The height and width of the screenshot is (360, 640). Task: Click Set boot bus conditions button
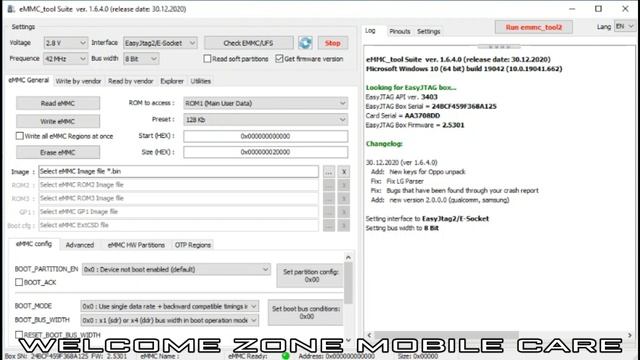306,313
